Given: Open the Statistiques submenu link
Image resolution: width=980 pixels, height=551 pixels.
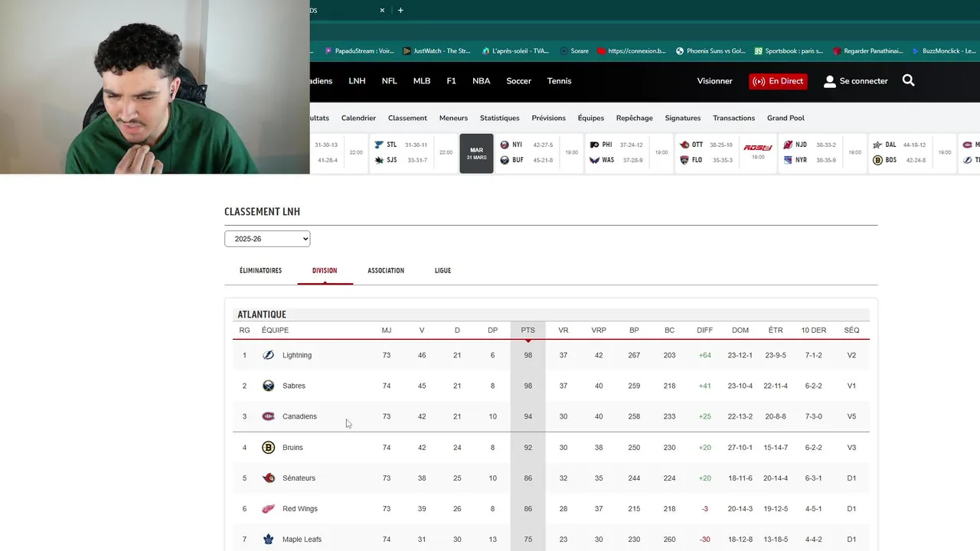Looking at the screenshot, I should [499, 118].
